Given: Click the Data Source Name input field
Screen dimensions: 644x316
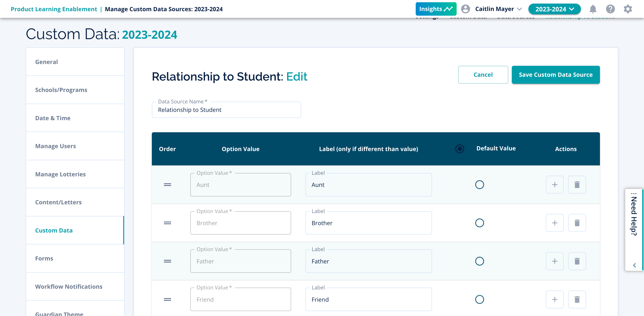Looking at the screenshot, I should click(x=226, y=110).
